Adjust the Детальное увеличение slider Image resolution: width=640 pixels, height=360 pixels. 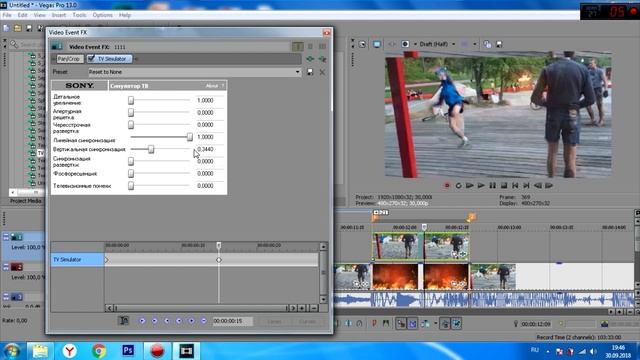(x=131, y=100)
